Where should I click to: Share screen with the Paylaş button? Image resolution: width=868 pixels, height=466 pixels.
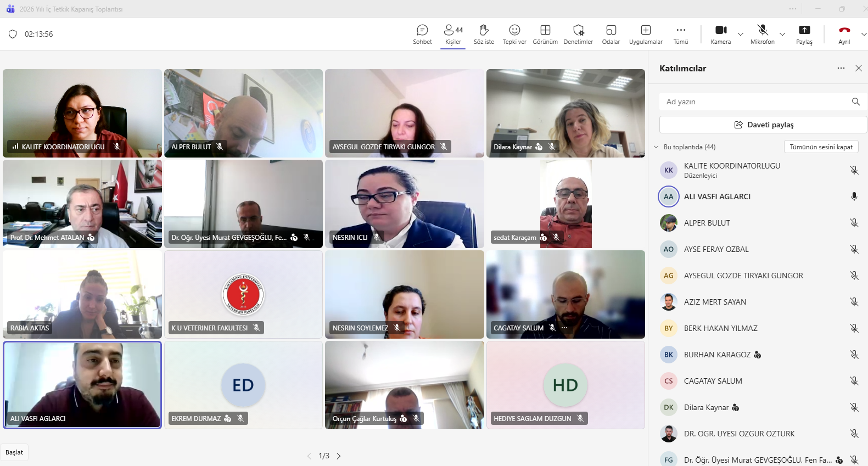804,34
